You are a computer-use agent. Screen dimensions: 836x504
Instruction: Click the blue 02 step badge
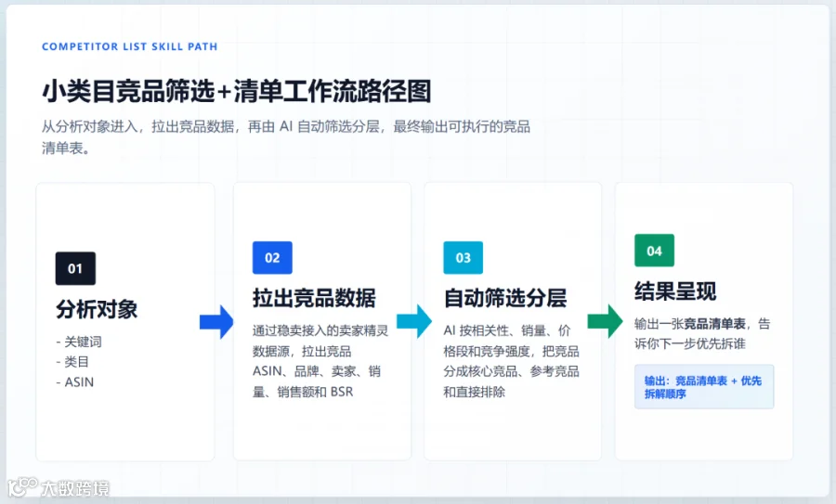click(272, 258)
